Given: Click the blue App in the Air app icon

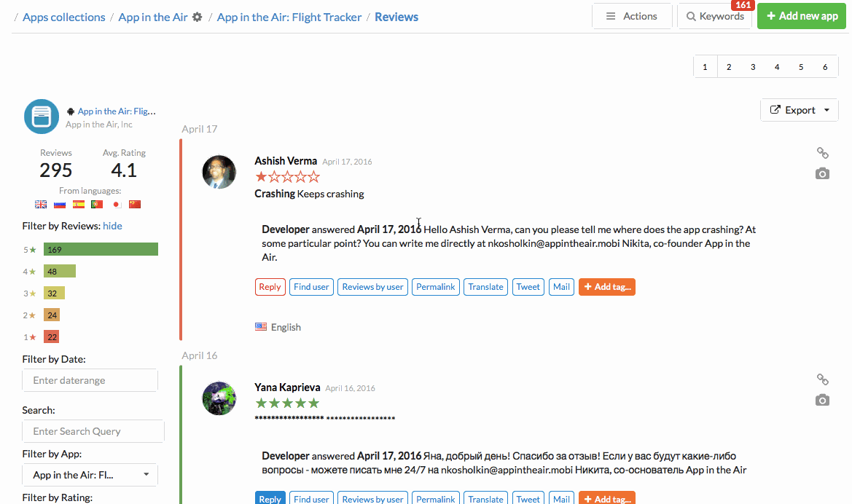Looking at the screenshot, I should [42, 117].
